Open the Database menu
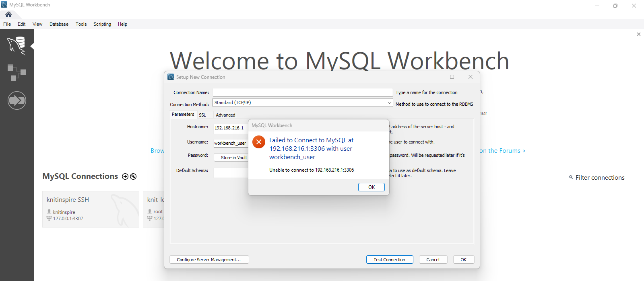644x281 pixels. 59,24
